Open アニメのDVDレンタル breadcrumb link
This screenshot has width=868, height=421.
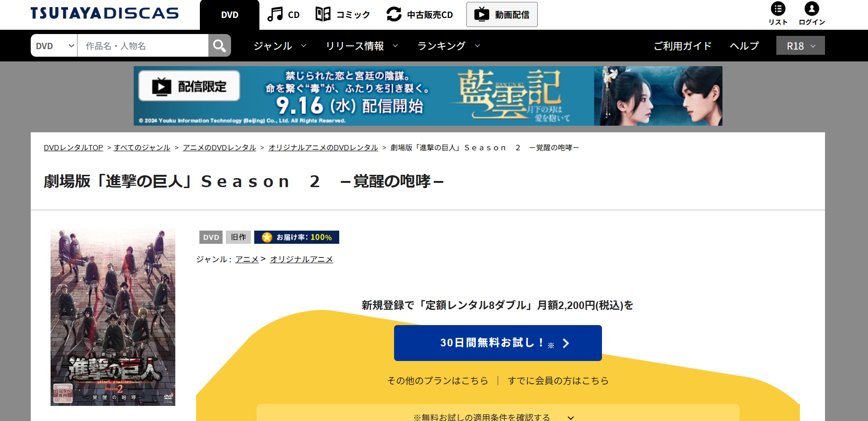(219, 147)
